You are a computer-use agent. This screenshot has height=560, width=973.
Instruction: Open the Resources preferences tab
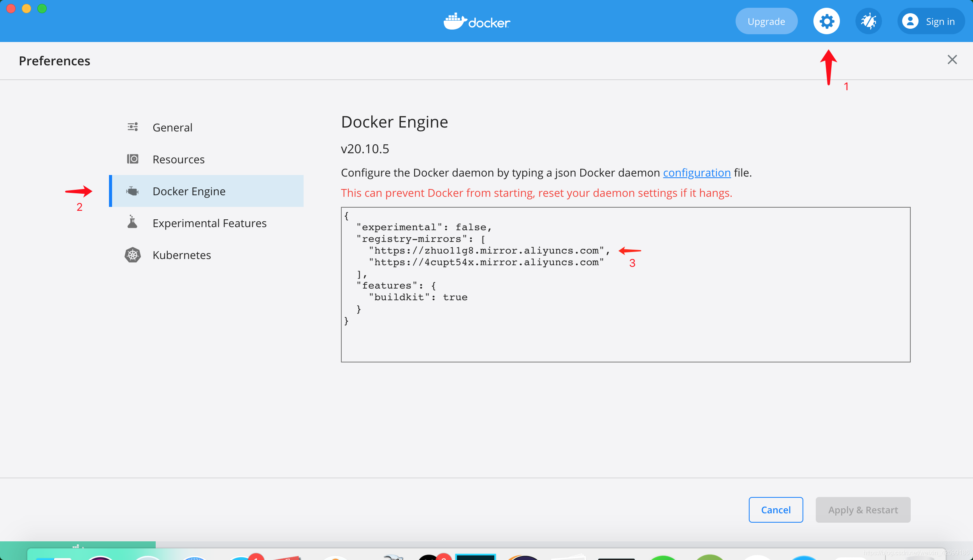pos(206,159)
